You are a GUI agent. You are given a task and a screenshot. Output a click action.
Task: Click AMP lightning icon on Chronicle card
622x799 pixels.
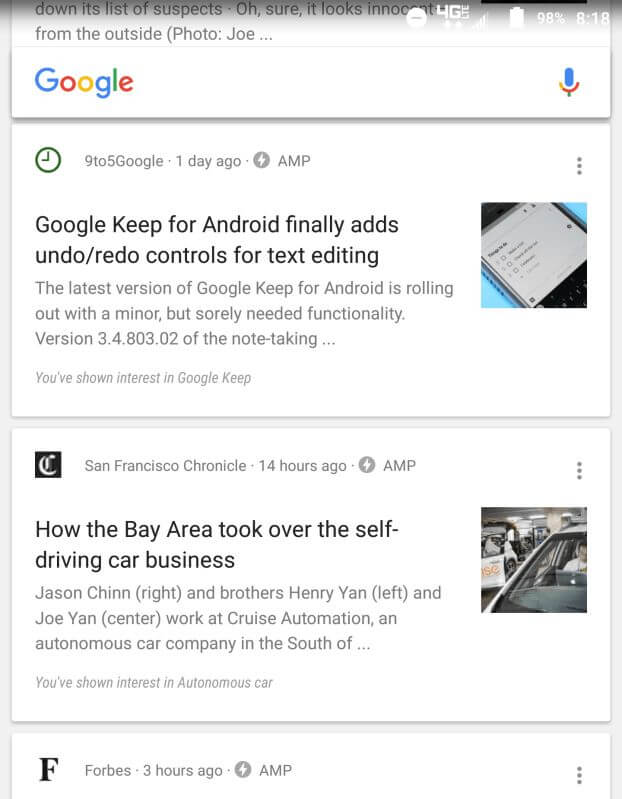(x=367, y=465)
